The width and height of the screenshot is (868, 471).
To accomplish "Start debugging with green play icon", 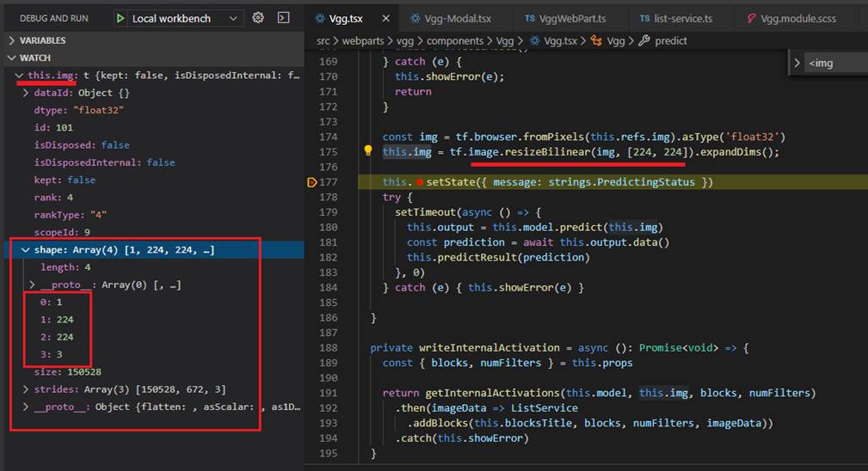I will tap(120, 18).
